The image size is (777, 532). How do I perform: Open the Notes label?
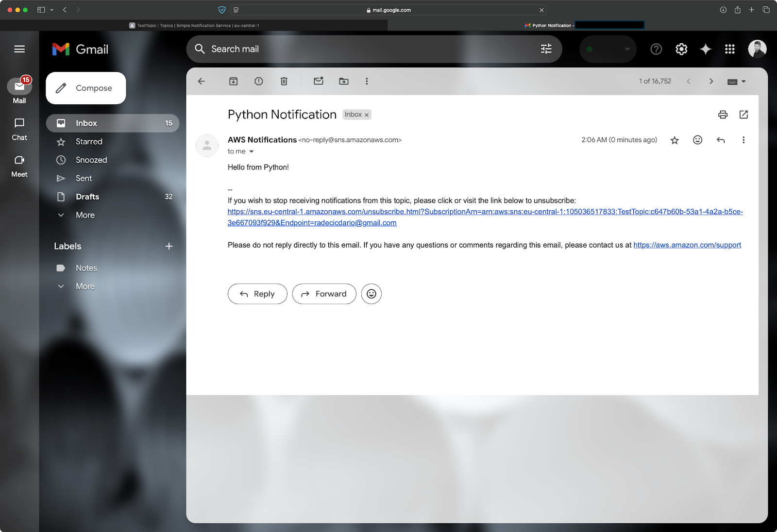click(x=113, y=268)
